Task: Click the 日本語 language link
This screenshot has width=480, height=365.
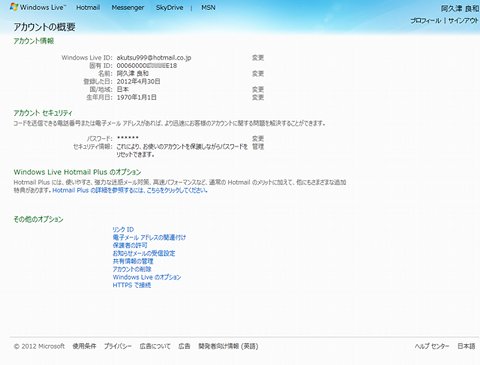Action: [466, 346]
